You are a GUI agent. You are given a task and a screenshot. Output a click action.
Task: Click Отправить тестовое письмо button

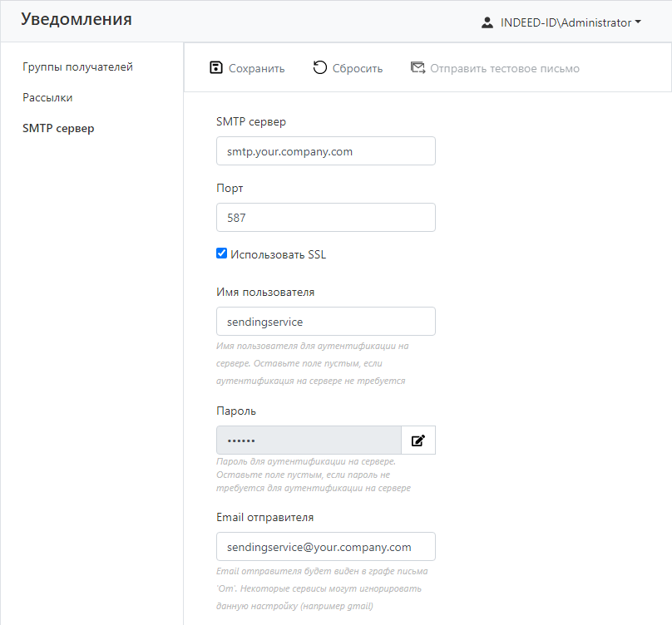[x=504, y=68]
